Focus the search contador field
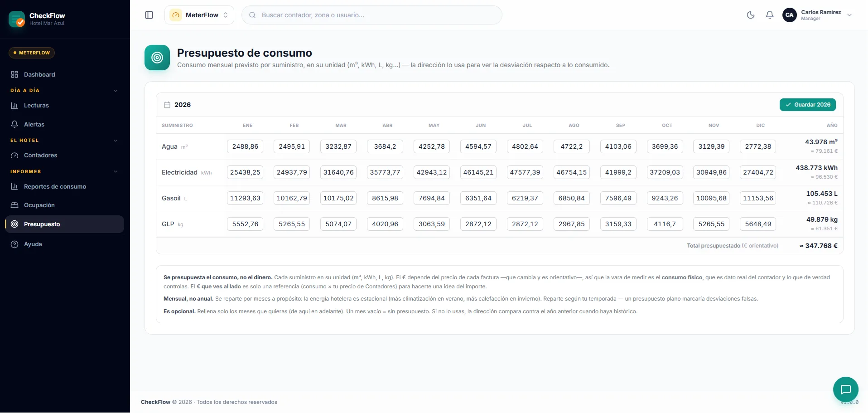868x413 pixels. tap(372, 15)
